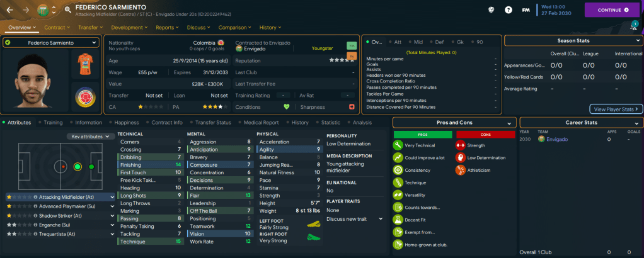Image resolution: width=644 pixels, height=258 pixels.
Task: Click the back navigation arrow
Action: (9, 10)
